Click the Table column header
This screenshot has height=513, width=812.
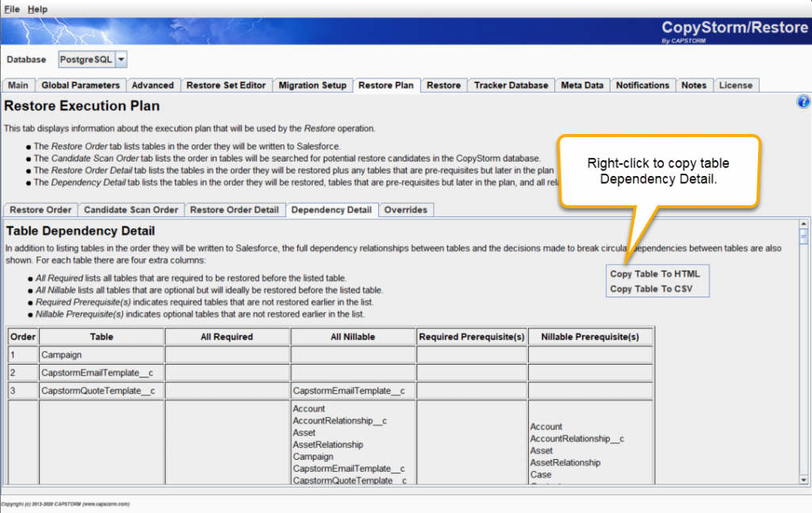pyautogui.click(x=101, y=336)
